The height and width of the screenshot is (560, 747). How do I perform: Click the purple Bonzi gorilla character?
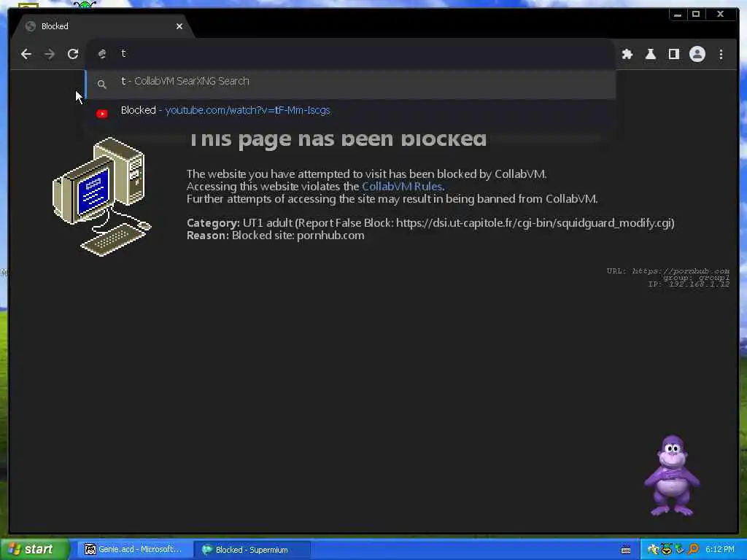(672, 475)
